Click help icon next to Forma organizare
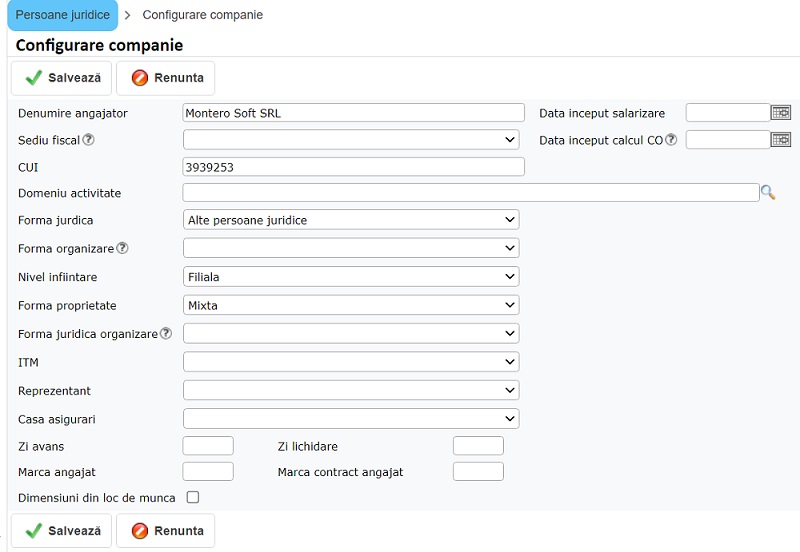800x552 pixels. [x=123, y=248]
